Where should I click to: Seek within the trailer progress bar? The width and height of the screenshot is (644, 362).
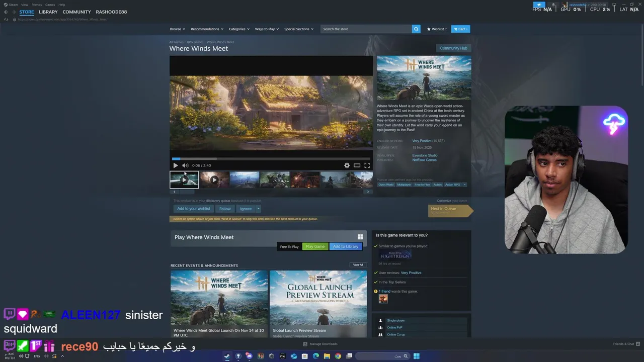pos(271,159)
